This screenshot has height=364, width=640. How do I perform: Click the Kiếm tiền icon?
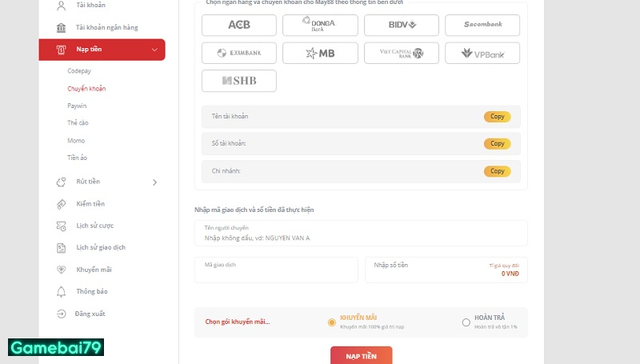pos(62,204)
